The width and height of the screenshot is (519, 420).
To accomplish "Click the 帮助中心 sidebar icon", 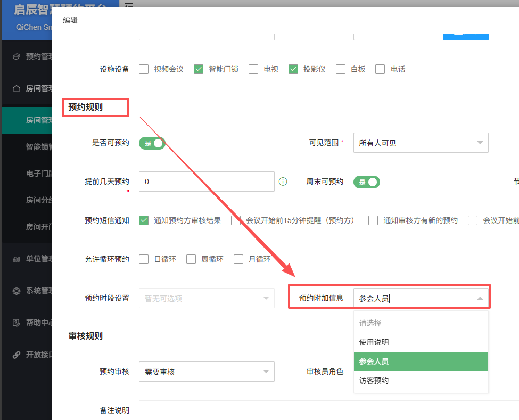I will (x=17, y=323).
